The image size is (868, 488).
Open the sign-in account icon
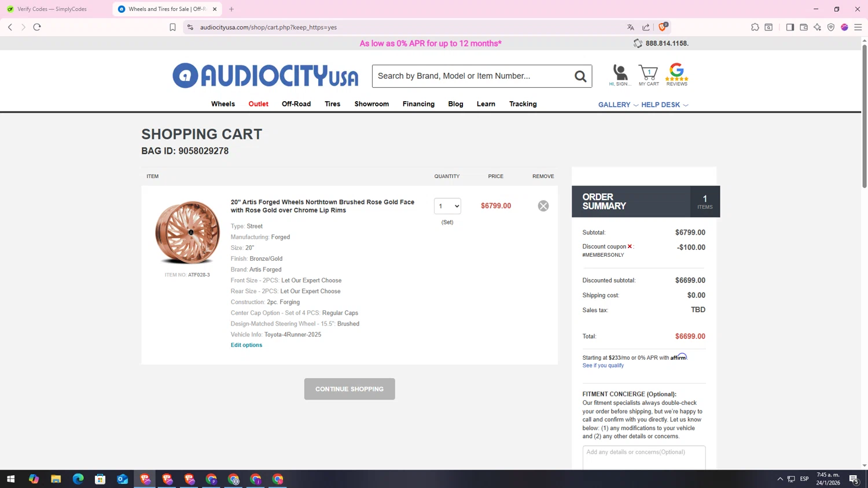click(x=620, y=75)
